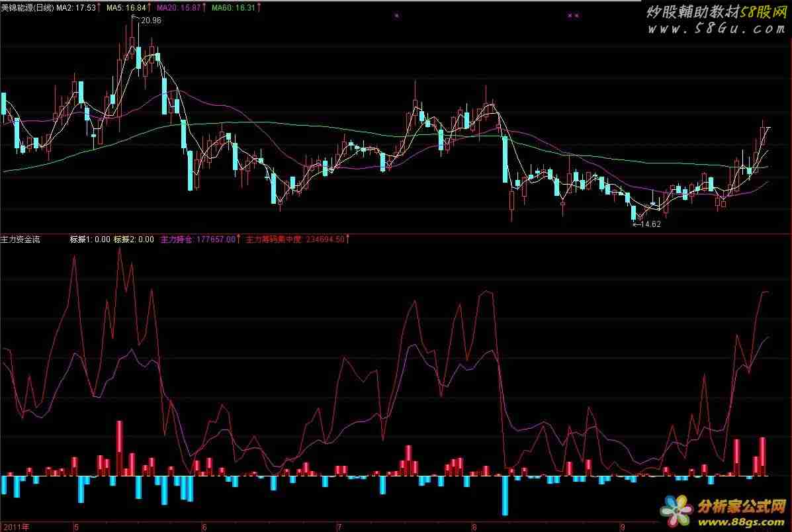Jump to month 8 on the time axis

pos(474,527)
